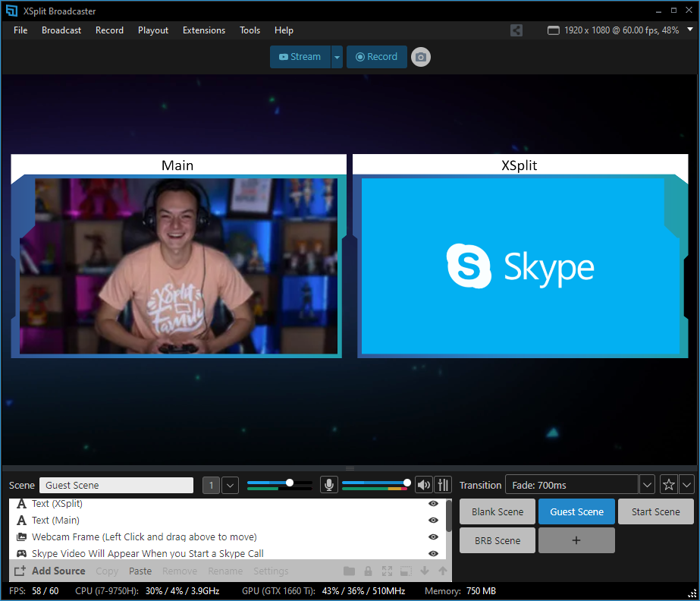Screen dimensions: 700x601
Task: Click the favorite transition star icon
Action: click(x=668, y=485)
